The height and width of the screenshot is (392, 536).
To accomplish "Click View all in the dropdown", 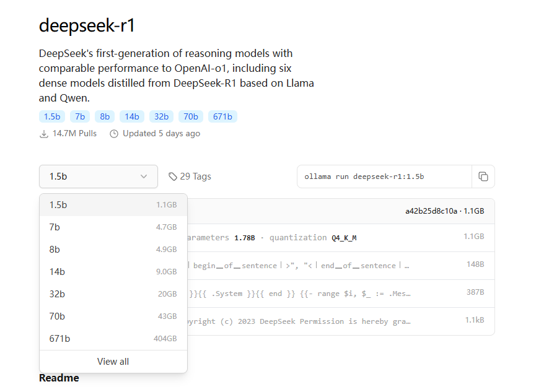I will coord(113,362).
